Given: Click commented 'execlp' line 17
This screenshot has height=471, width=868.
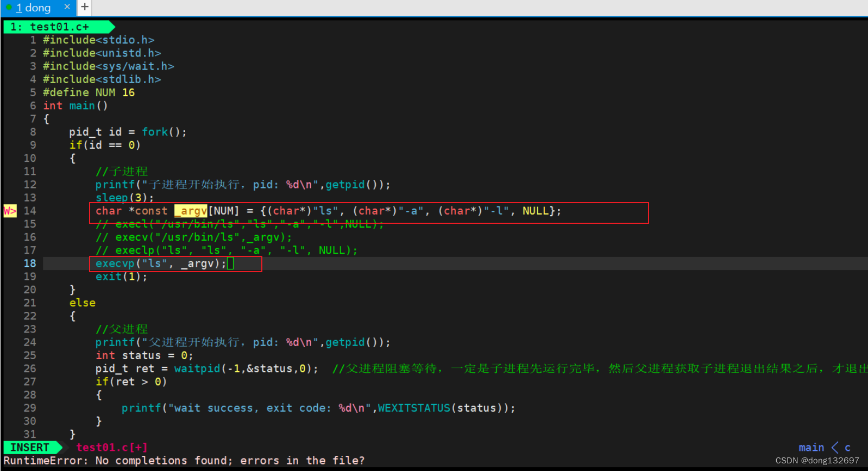Looking at the screenshot, I should click(x=227, y=250).
